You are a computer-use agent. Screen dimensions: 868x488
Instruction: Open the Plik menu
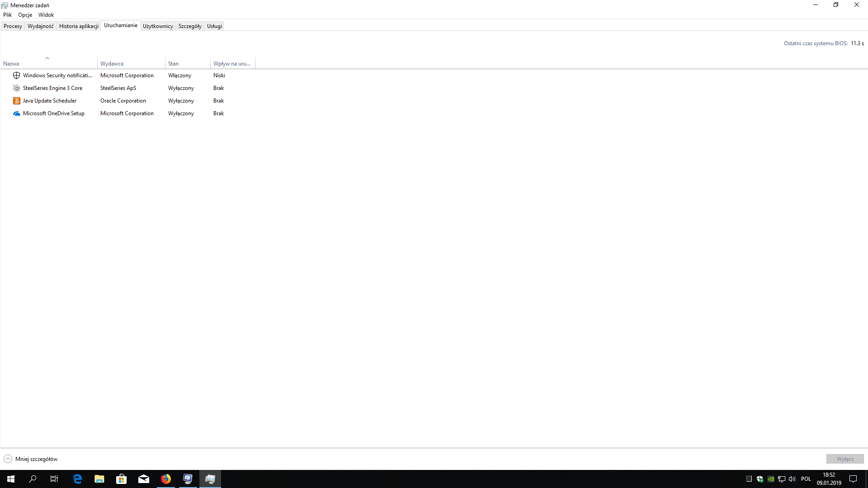[x=8, y=15]
